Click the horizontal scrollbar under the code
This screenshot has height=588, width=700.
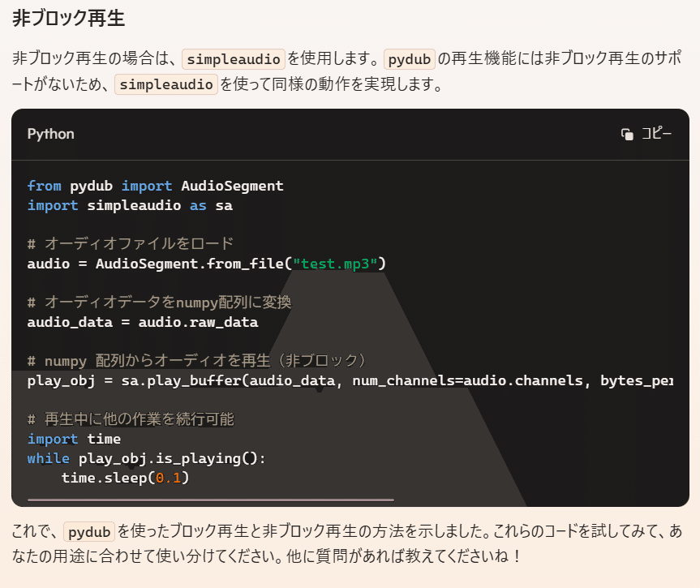point(211,500)
